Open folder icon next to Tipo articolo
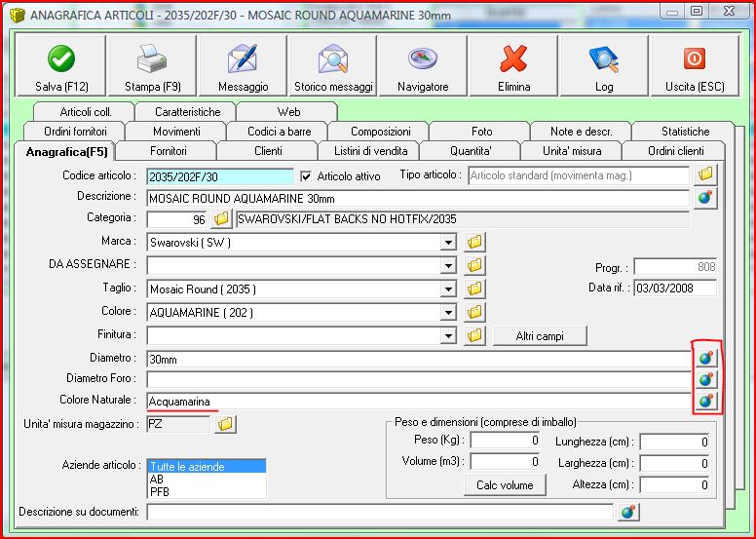The width and height of the screenshot is (756, 539). (705, 174)
